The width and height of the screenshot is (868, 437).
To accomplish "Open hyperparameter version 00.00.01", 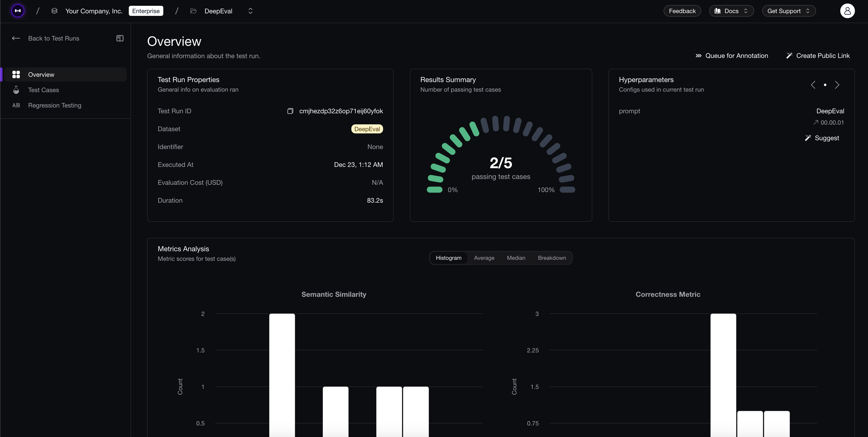I will [x=829, y=122].
